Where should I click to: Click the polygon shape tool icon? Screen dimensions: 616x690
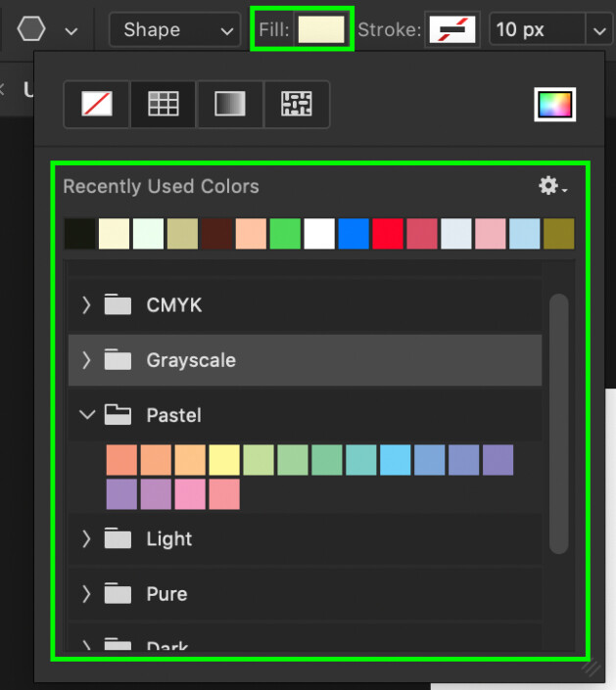coord(31,29)
